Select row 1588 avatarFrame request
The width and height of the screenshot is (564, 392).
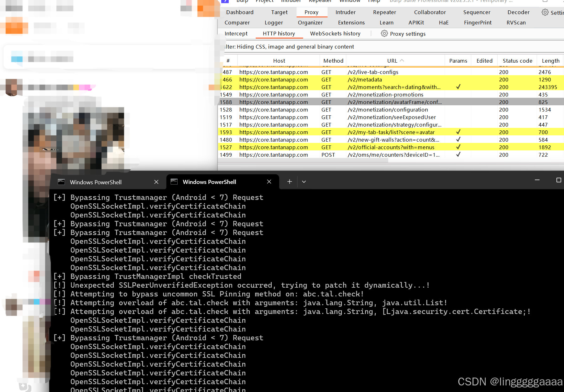point(391,102)
